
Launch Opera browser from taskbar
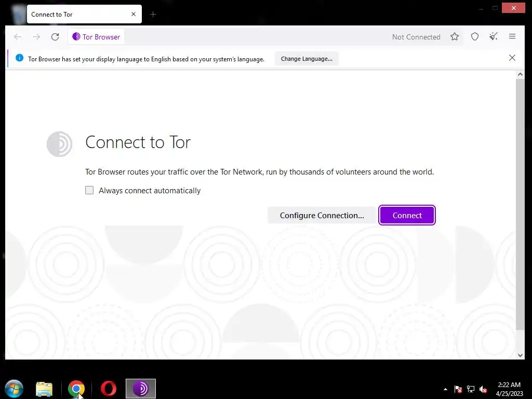tap(109, 389)
